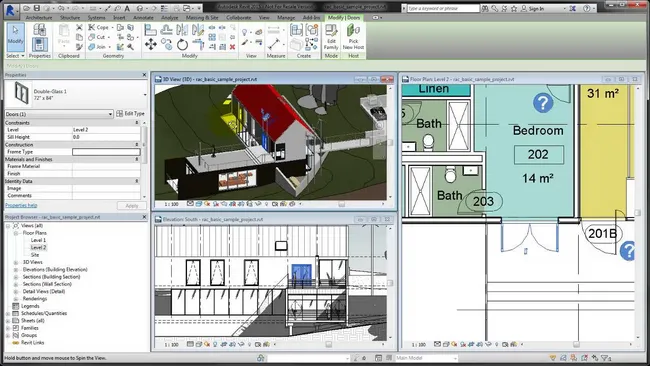The height and width of the screenshot is (366, 650).
Task: Toggle Select Underlay Elements in status bar
Action: (x=563, y=358)
